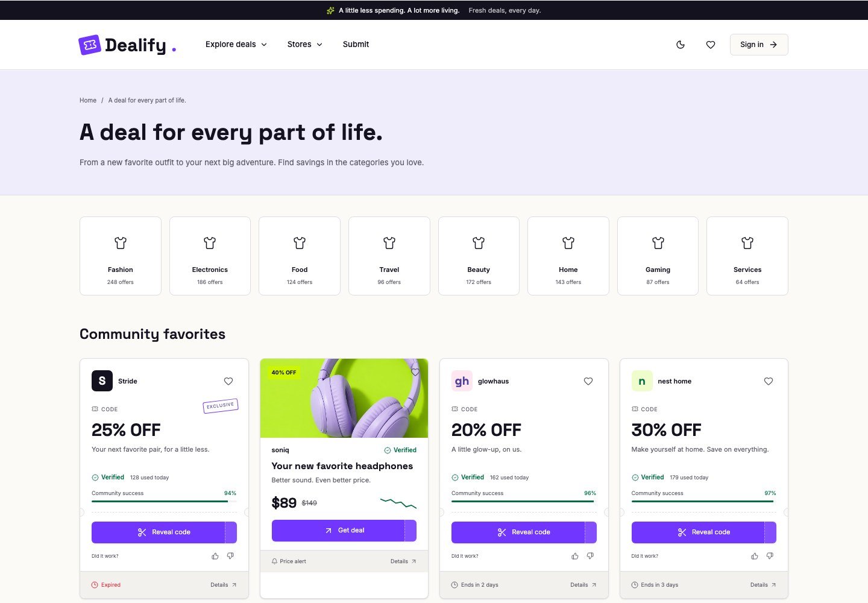The image size is (868, 603).
Task: Open Details for the glowhaus deal
Action: point(583,585)
